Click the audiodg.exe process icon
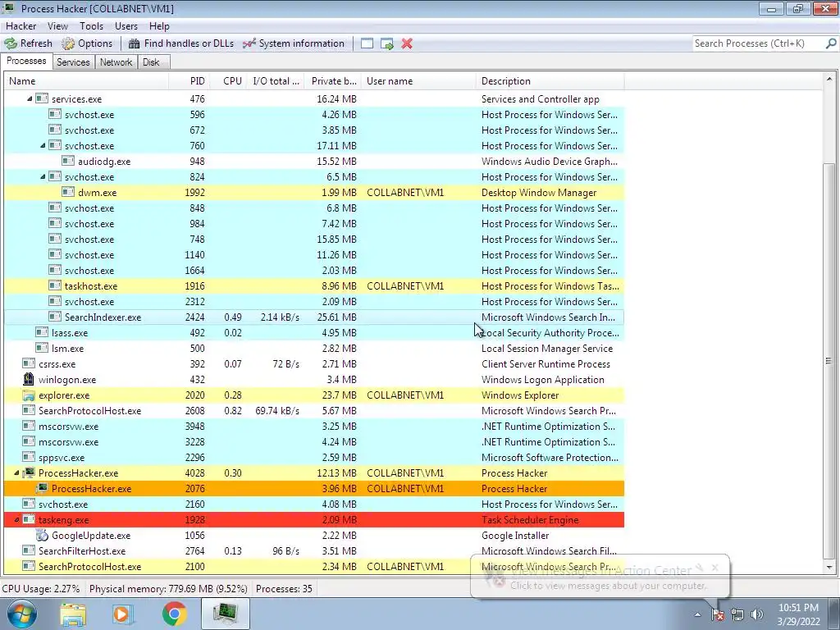 [68, 162]
